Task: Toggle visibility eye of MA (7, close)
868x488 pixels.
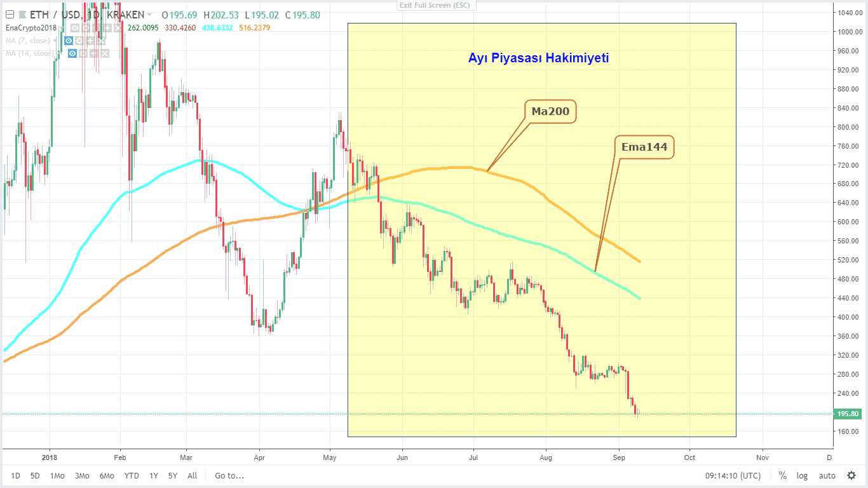Action: tap(69, 41)
